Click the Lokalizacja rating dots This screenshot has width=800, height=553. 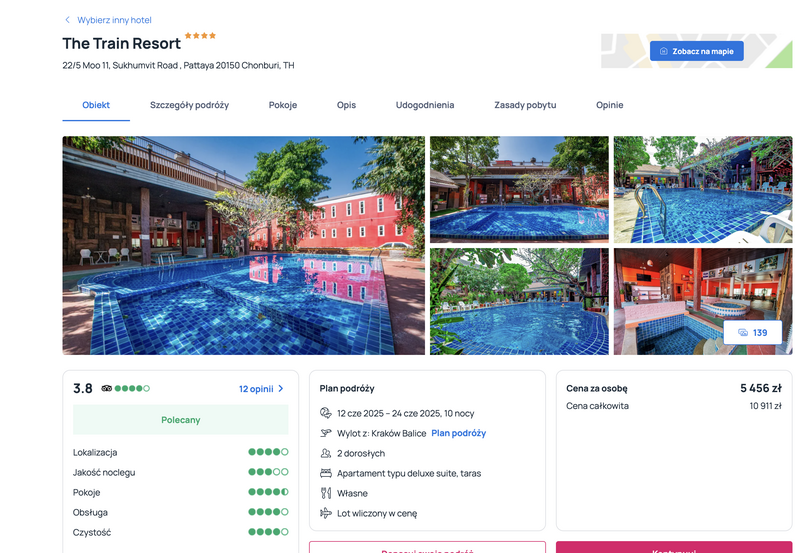click(268, 452)
